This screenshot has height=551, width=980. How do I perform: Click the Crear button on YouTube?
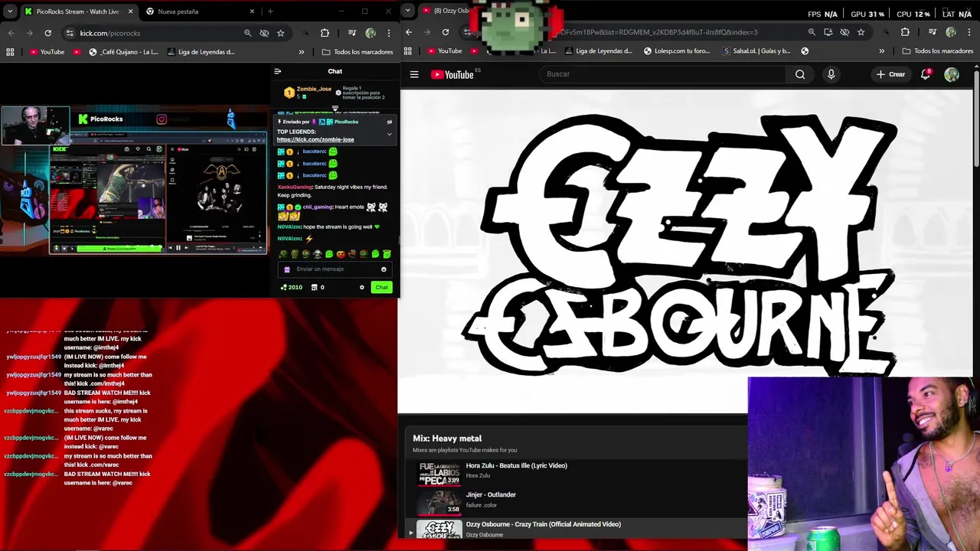pos(891,74)
